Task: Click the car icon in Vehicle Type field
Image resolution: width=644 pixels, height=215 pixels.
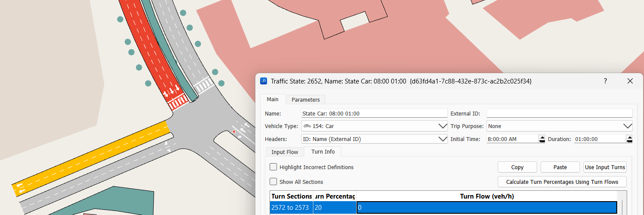Action: (307, 126)
